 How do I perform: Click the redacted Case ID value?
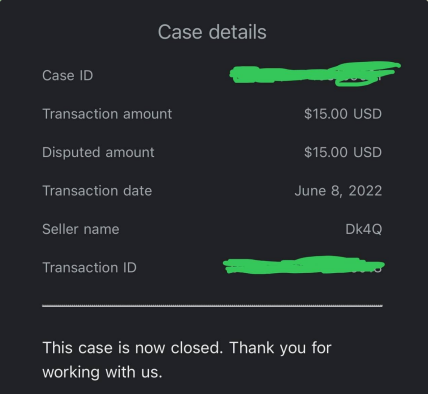(315, 73)
